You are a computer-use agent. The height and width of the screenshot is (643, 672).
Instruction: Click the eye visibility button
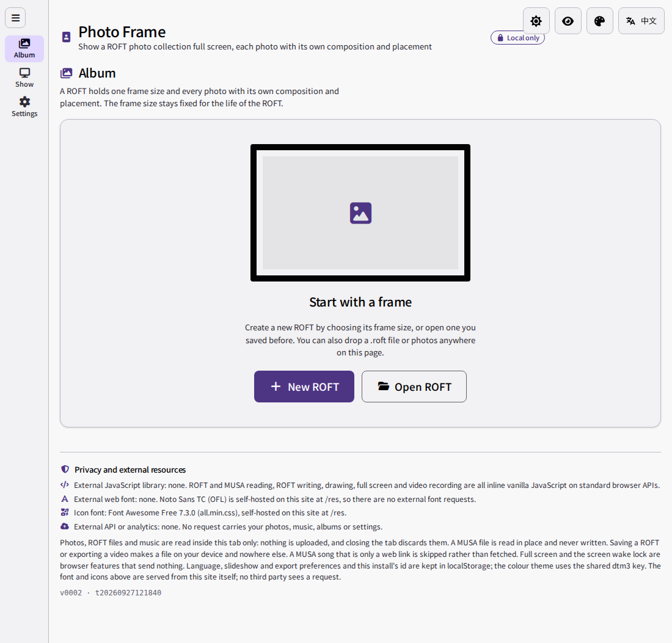click(x=568, y=21)
